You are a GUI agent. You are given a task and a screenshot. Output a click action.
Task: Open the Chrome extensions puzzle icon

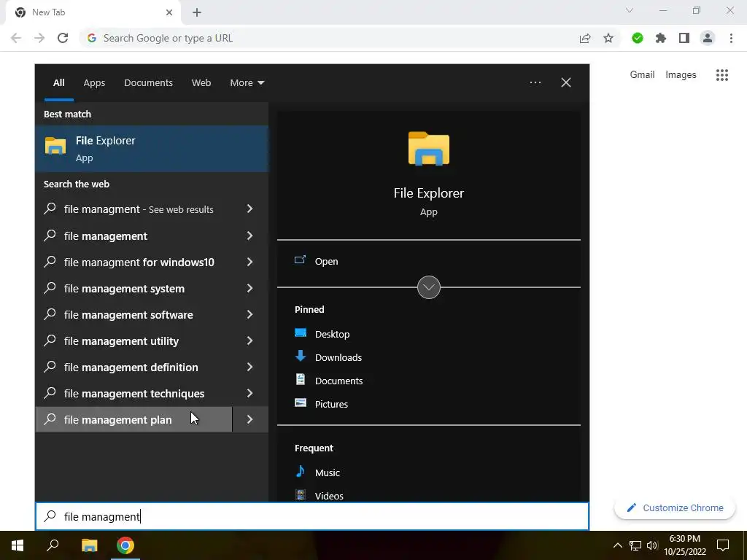[661, 38]
